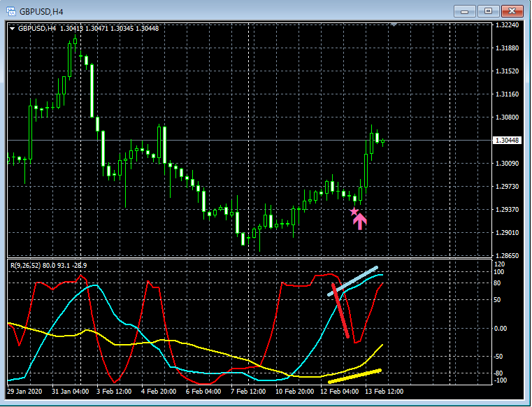This screenshot has height=407, width=532.
Task: Click the 7 Feb 12:00 time label
Action: click(x=248, y=392)
